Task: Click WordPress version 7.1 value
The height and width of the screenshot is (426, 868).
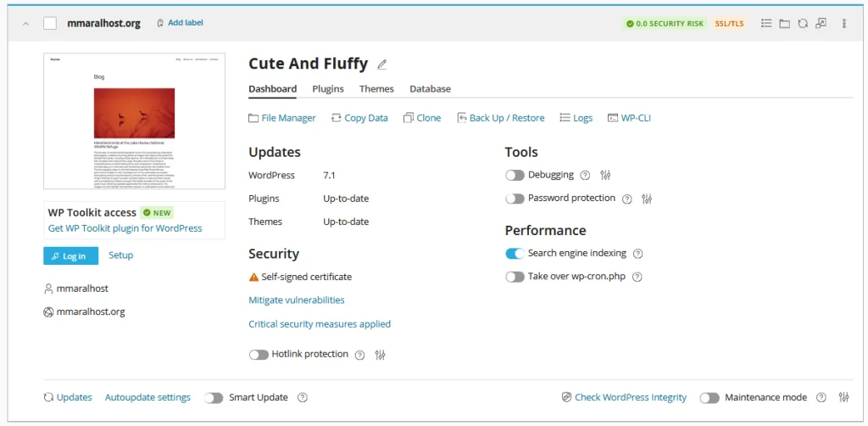Action: tap(330, 176)
